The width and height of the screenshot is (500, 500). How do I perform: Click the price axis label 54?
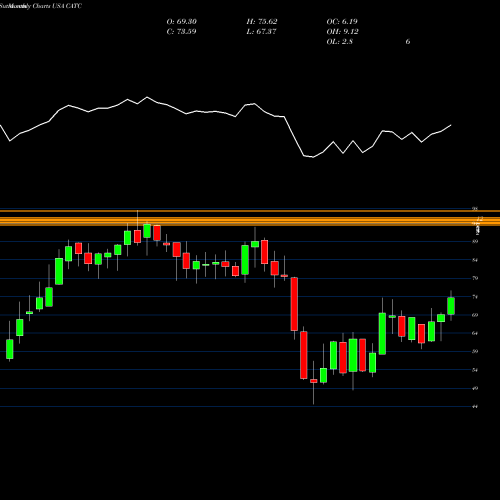pos(475,370)
